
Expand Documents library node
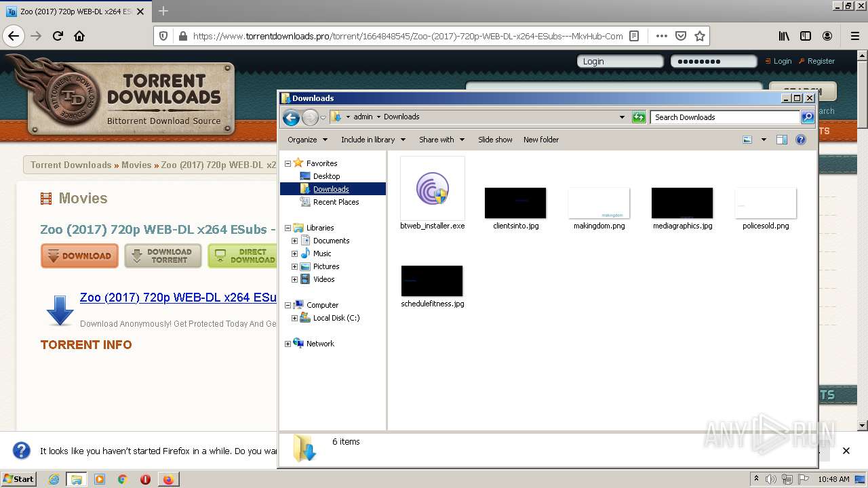pos(294,241)
